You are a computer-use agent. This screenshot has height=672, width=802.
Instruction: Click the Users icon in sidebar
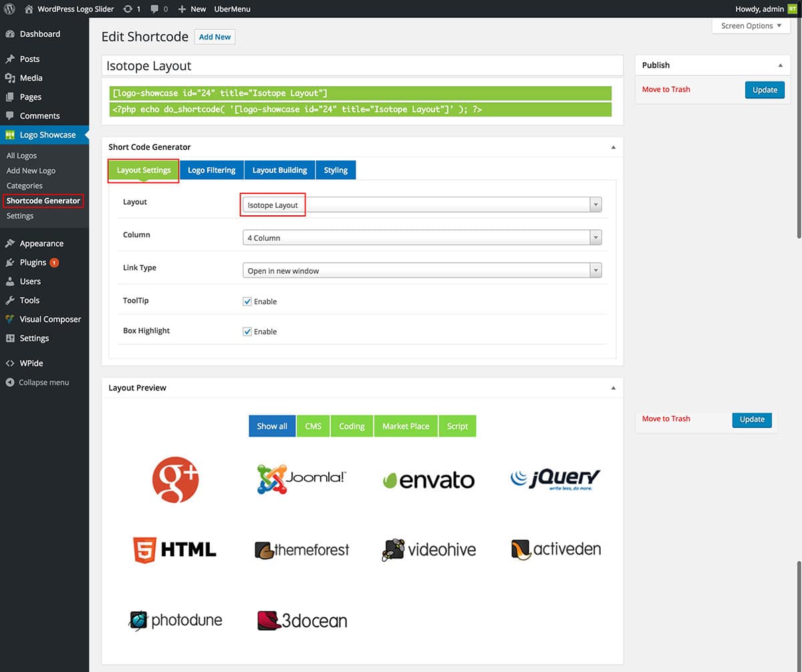pyautogui.click(x=10, y=282)
